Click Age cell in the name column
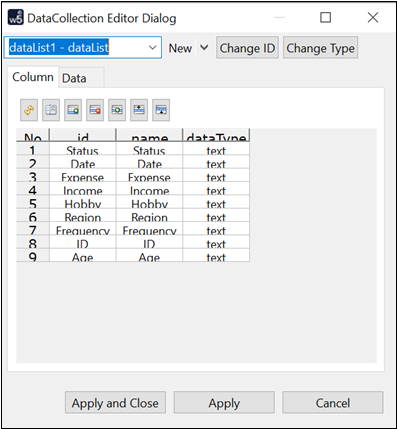This screenshot has height=429, width=397. pyautogui.click(x=149, y=256)
